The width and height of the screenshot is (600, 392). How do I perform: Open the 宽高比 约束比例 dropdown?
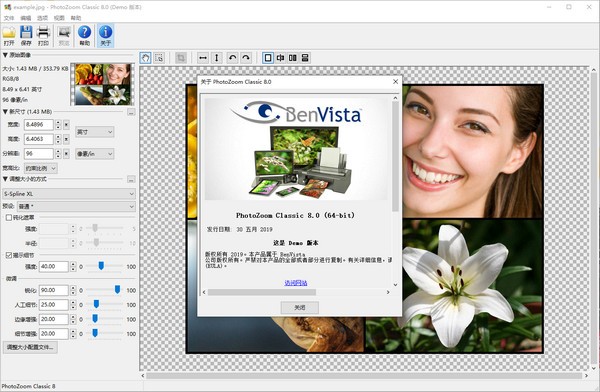point(41,168)
